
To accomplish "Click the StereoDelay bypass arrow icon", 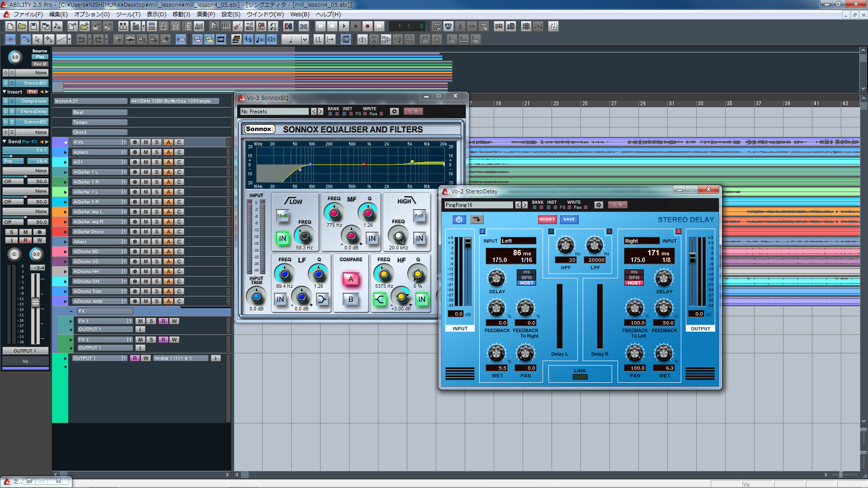I will 476,220.
